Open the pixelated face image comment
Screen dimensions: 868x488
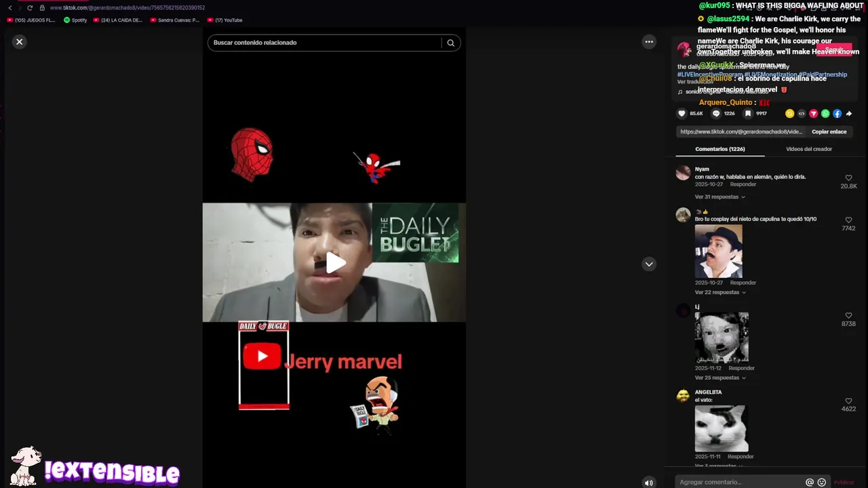click(x=722, y=338)
